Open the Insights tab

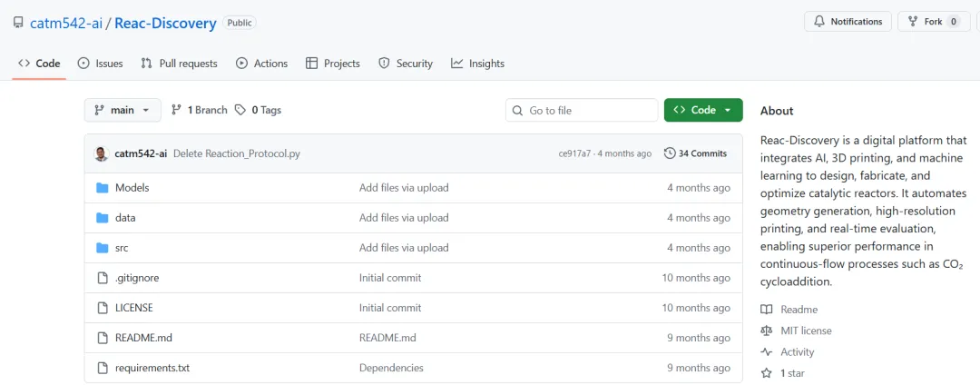[x=478, y=64]
